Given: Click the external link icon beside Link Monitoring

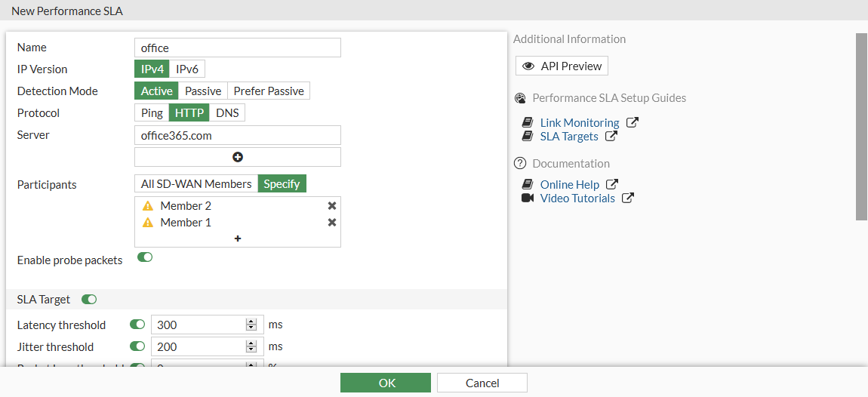Looking at the screenshot, I should click(x=633, y=122).
